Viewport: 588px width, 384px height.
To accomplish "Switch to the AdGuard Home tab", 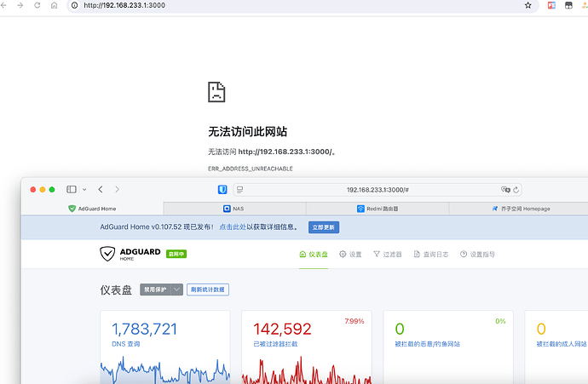I will pos(92,209).
